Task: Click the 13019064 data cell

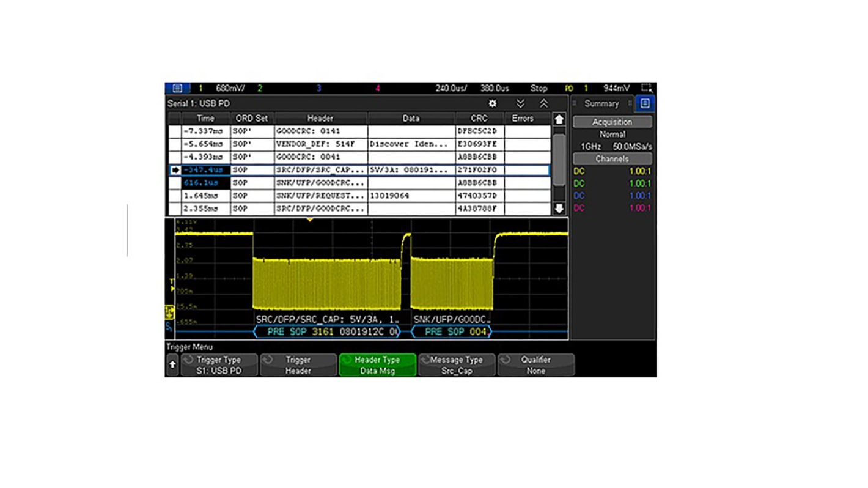Action: 411,196
